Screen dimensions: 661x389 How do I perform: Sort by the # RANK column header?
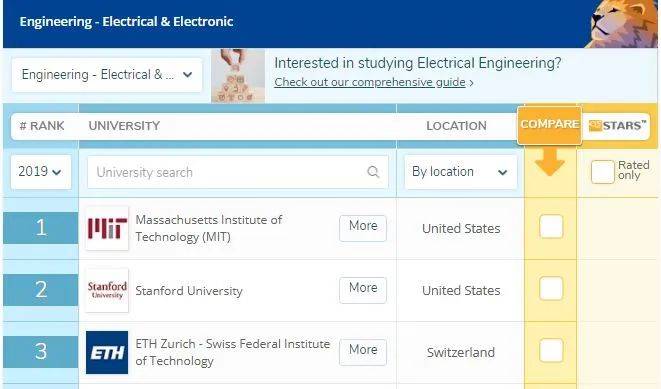point(42,126)
